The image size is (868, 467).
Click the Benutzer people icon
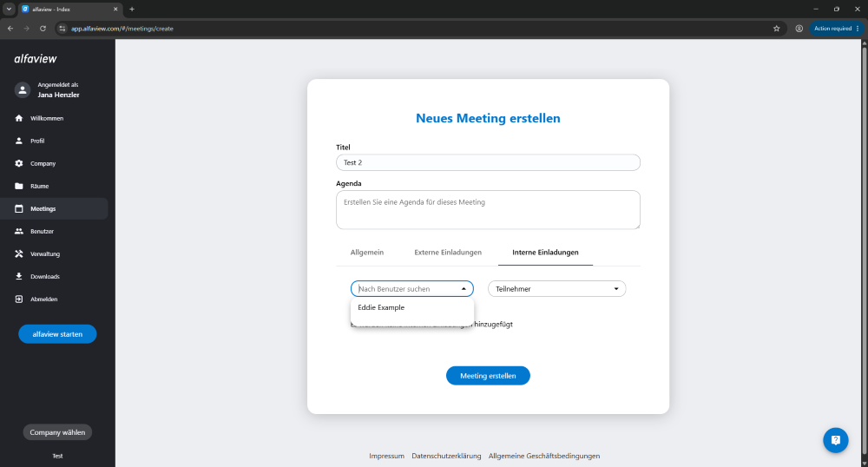coord(19,231)
